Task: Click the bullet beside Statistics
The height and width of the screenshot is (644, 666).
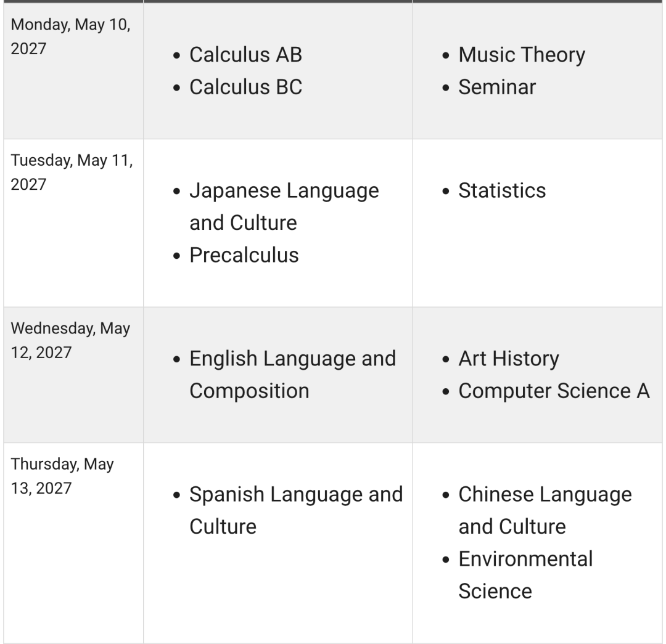Action: pyautogui.click(x=446, y=192)
